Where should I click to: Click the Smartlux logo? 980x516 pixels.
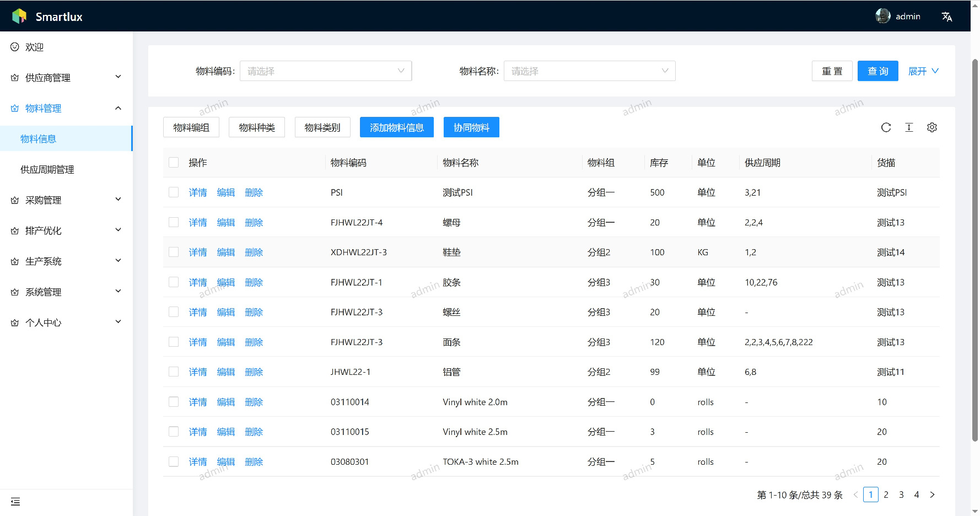click(x=19, y=17)
